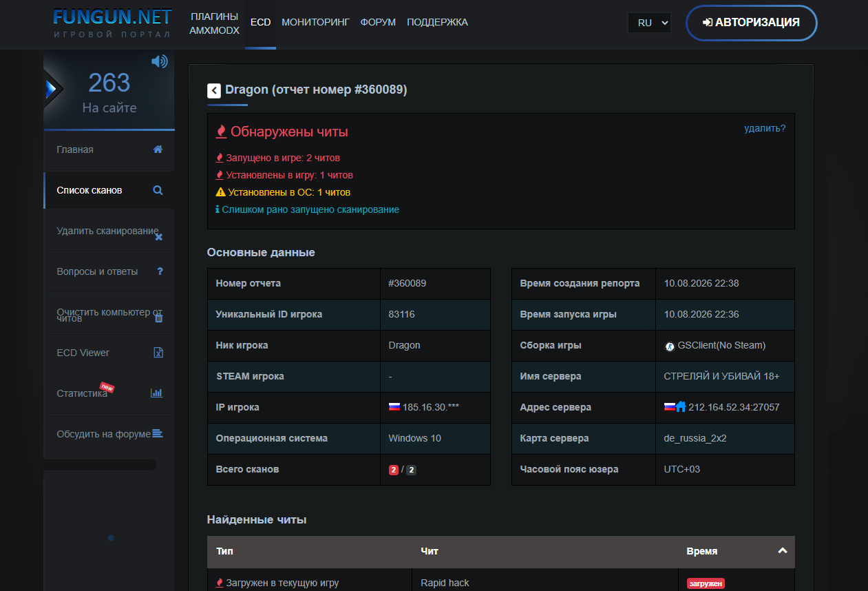868x591 pixels.
Task: Click the flame icon next to Обнаружены читы
Action: click(222, 132)
